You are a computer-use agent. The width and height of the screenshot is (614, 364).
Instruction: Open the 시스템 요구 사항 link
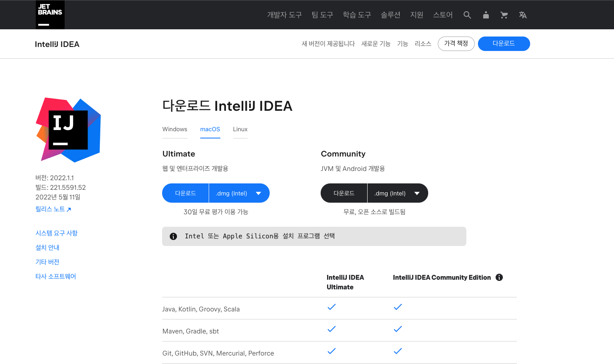pyautogui.click(x=57, y=233)
